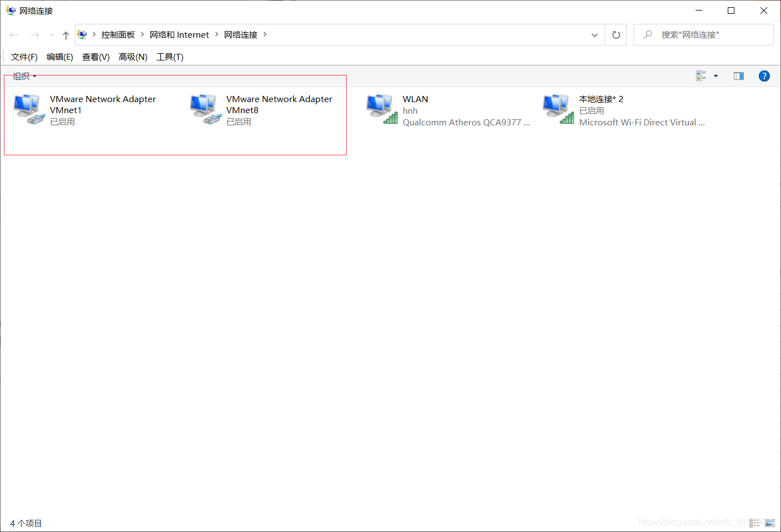Click the VMnet8 已启用 status text
Viewport: 781px width, 532px height.
pyautogui.click(x=239, y=122)
